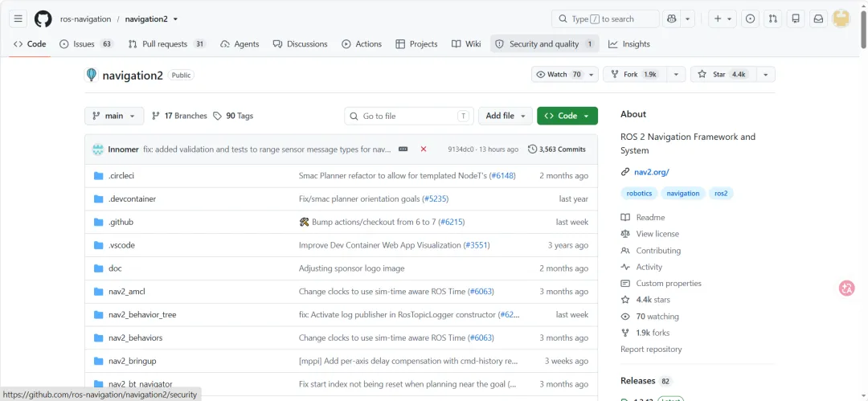868x401 pixels.
Task: Open the notifications inbox icon
Action: [x=818, y=18]
